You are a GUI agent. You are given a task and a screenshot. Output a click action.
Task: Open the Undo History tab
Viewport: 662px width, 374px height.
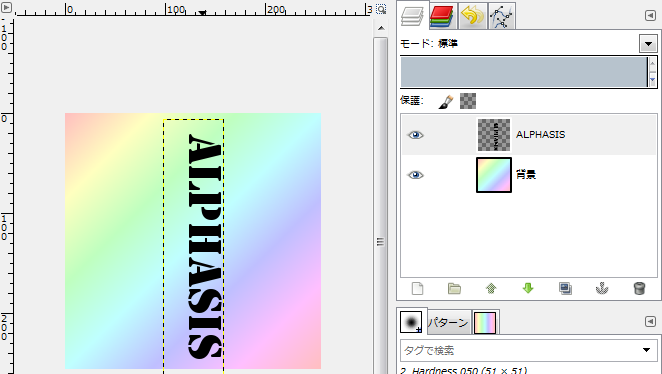472,16
